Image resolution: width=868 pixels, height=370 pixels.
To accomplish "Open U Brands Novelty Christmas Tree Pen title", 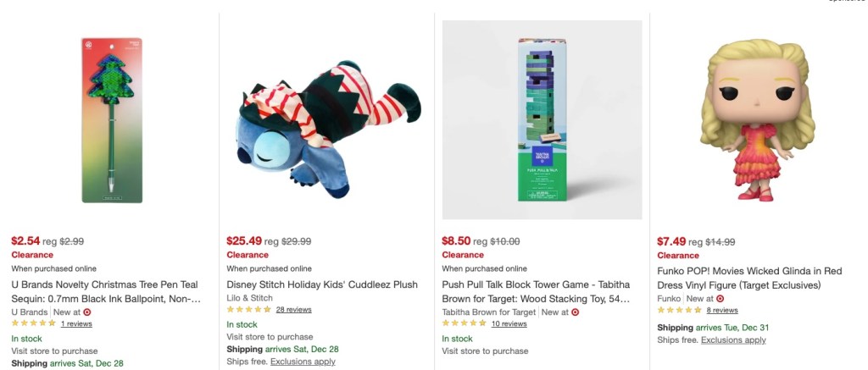I will (x=106, y=291).
